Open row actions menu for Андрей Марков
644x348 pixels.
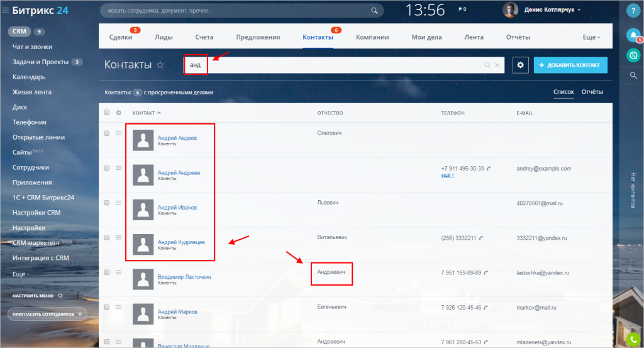coord(119,307)
